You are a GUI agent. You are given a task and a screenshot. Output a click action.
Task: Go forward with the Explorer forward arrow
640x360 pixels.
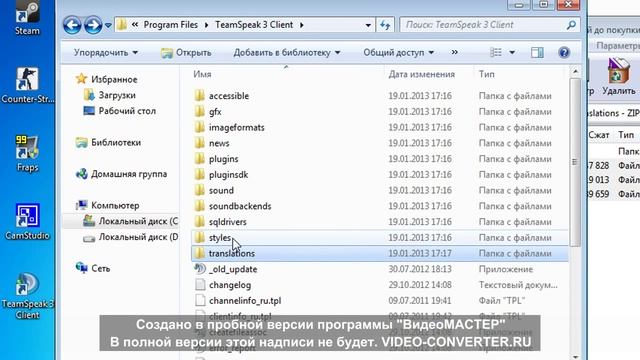coord(93,25)
